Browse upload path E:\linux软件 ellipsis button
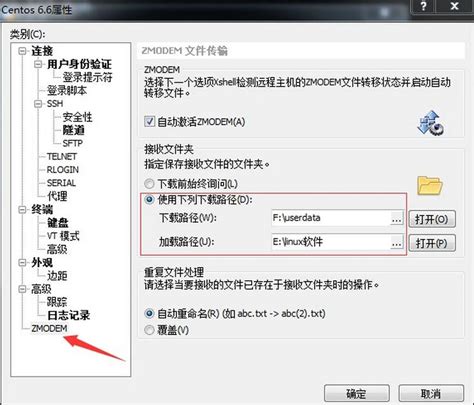The height and width of the screenshot is (405, 474). point(396,243)
